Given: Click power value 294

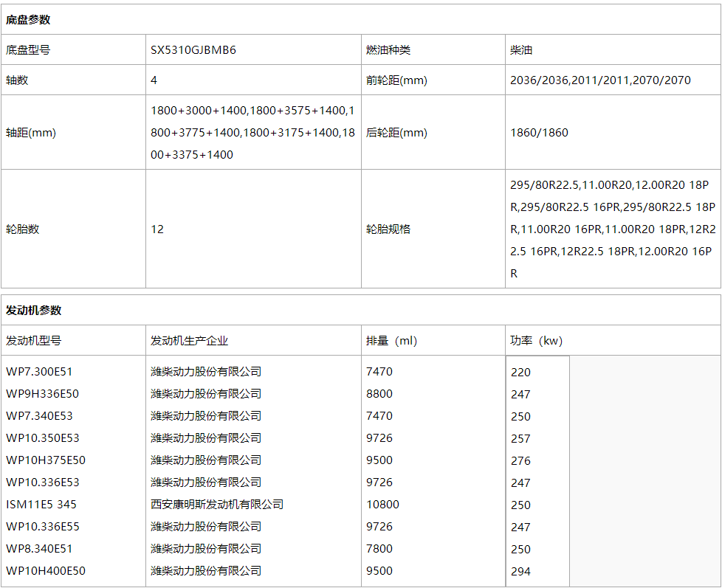Looking at the screenshot, I should click(x=520, y=572).
